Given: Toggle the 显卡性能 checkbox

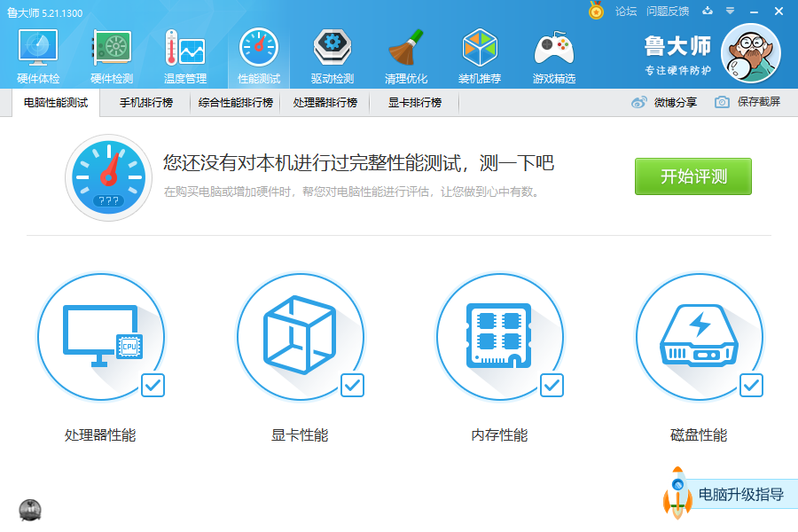Looking at the screenshot, I should click(x=352, y=385).
